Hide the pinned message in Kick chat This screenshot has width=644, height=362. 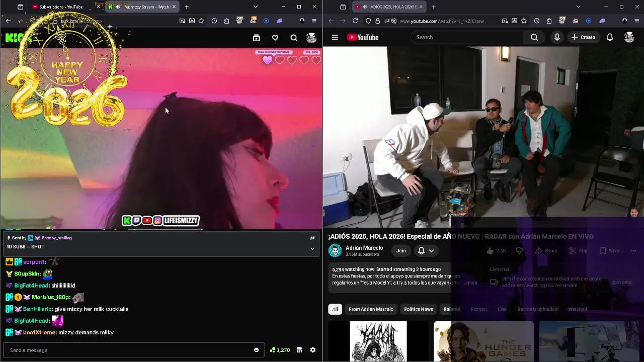pyautogui.click(x=312, y=238)
